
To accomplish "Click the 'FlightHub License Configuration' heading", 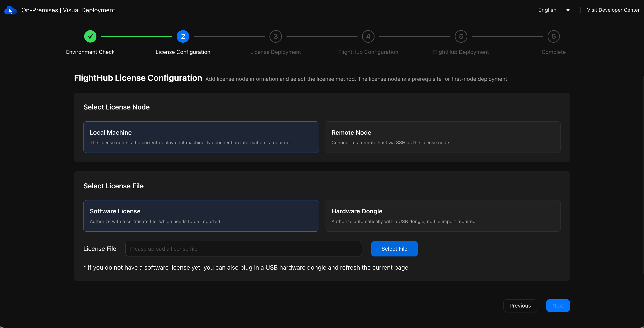I will (x=138, y=78).
